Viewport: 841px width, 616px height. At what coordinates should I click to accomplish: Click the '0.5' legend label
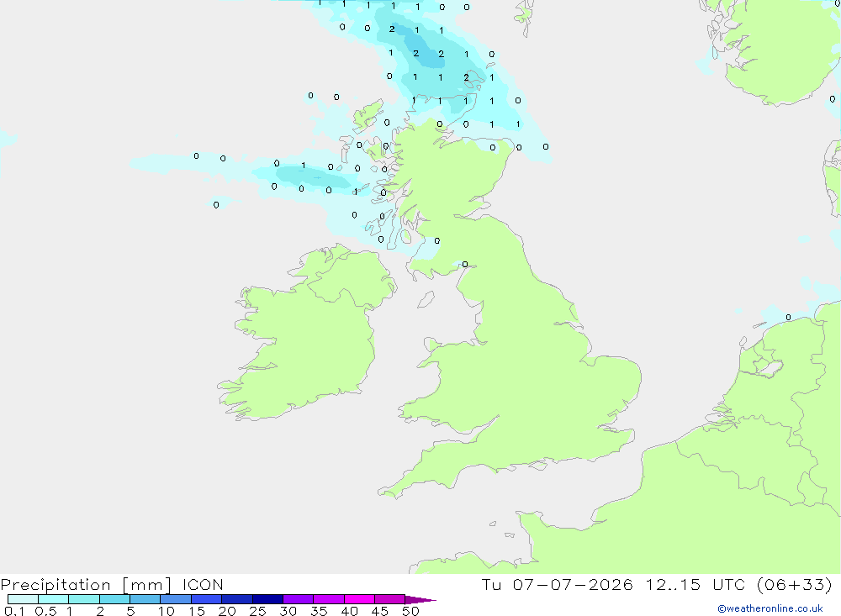pos(45,611)
